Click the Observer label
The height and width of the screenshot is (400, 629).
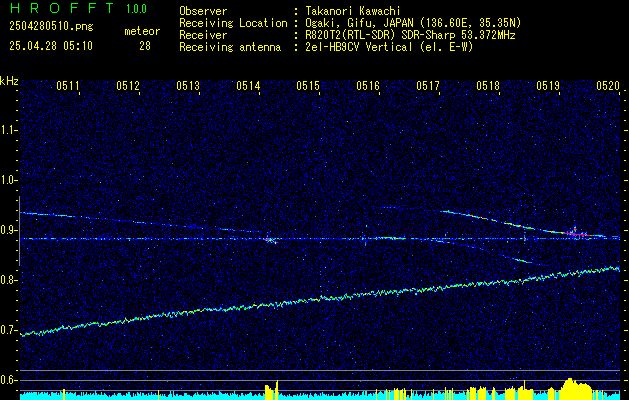(203, 11)
